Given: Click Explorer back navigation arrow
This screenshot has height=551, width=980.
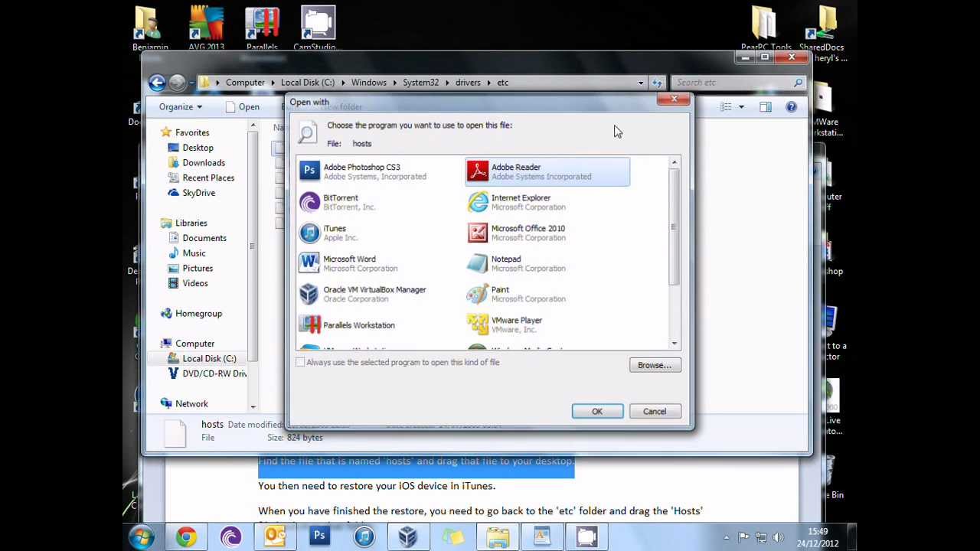Looking at the screenshot, I should point(157,83).
